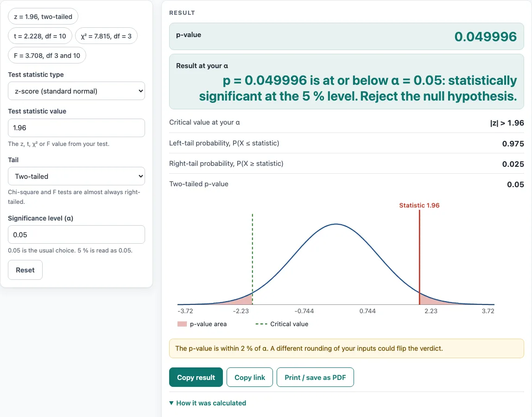Reset the calculator inputs

point(25,270)
